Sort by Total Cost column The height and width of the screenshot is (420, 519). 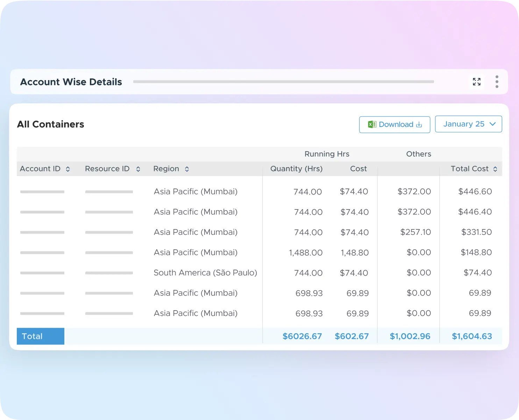(495, 169)
